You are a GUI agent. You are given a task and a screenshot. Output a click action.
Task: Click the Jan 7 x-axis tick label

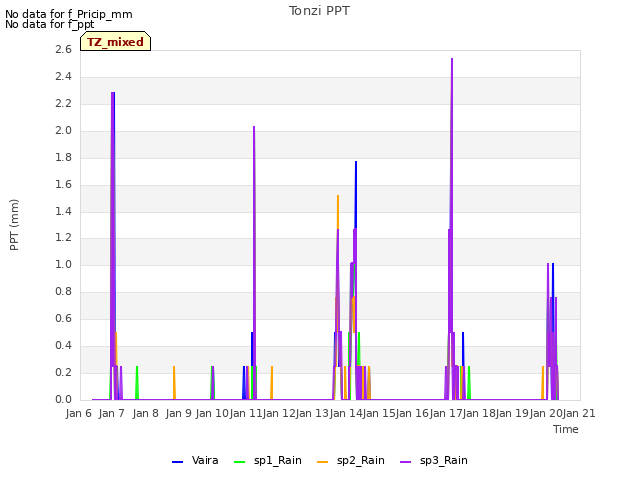pyautogui.click(x=112, y=413)
